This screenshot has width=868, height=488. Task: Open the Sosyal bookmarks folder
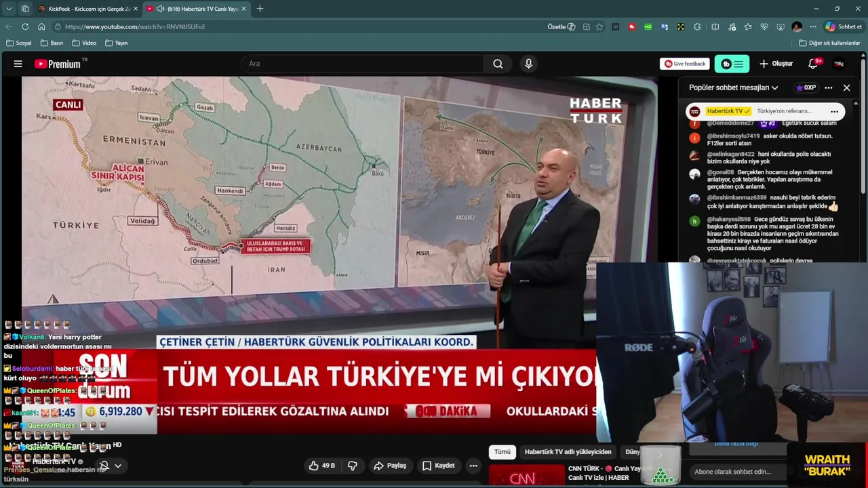(19, 43)
